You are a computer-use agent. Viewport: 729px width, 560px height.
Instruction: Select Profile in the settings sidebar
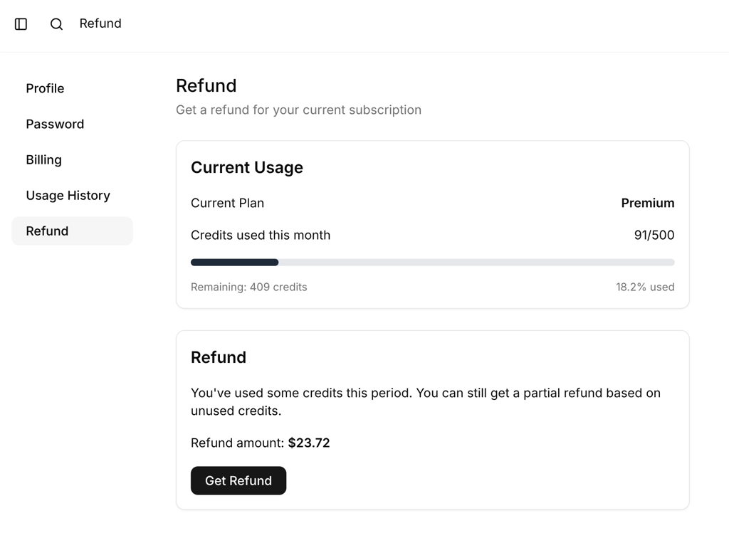tap(45, 88)
